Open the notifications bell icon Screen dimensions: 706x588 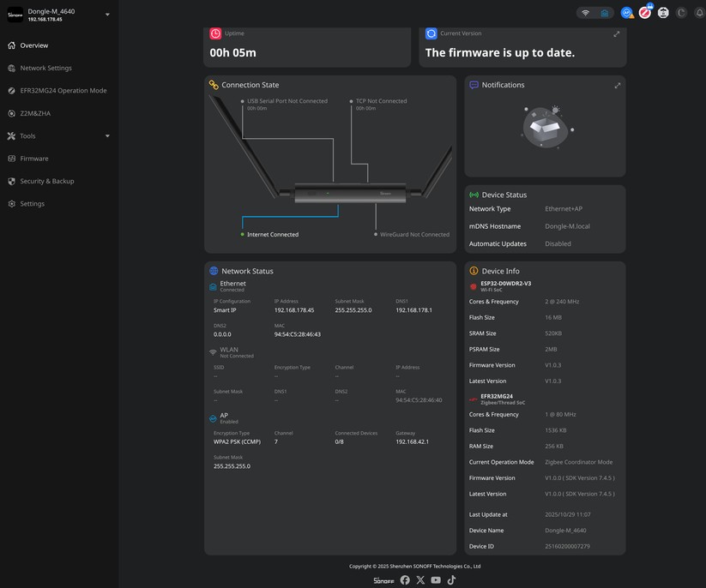tap(699, 12)
